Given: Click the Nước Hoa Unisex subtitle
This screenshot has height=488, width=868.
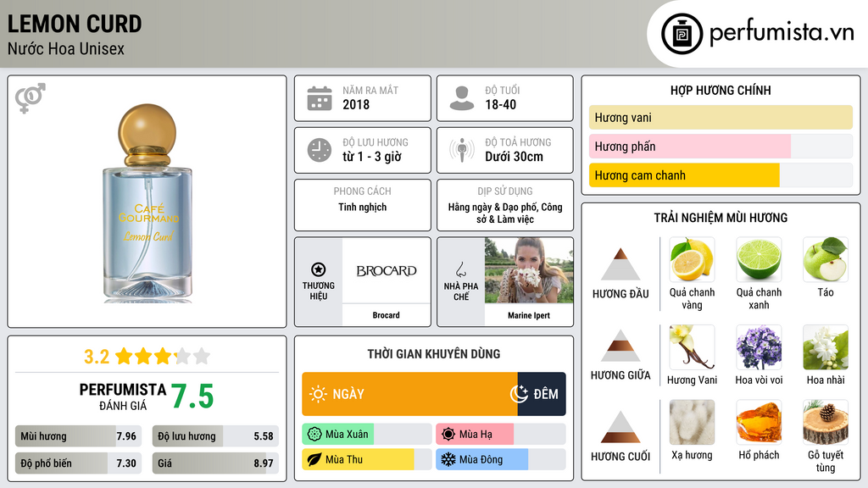Looking at the screenshot, I should pos(66,48).
